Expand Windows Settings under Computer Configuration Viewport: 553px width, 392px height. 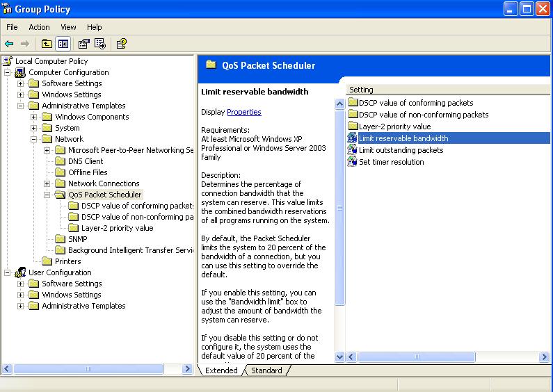pos(20,95)
